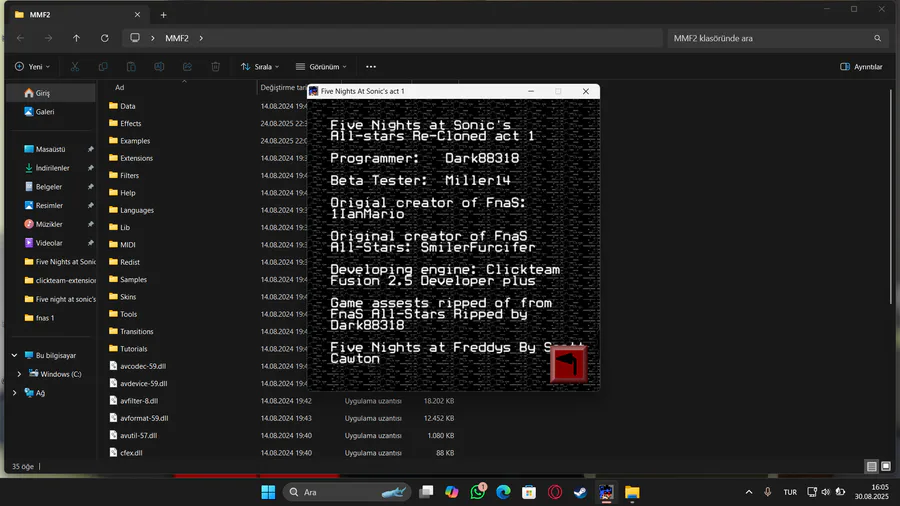This screenshot has height=506, width=900.
Task: Select the Tutorials folder
Action: 133,349
